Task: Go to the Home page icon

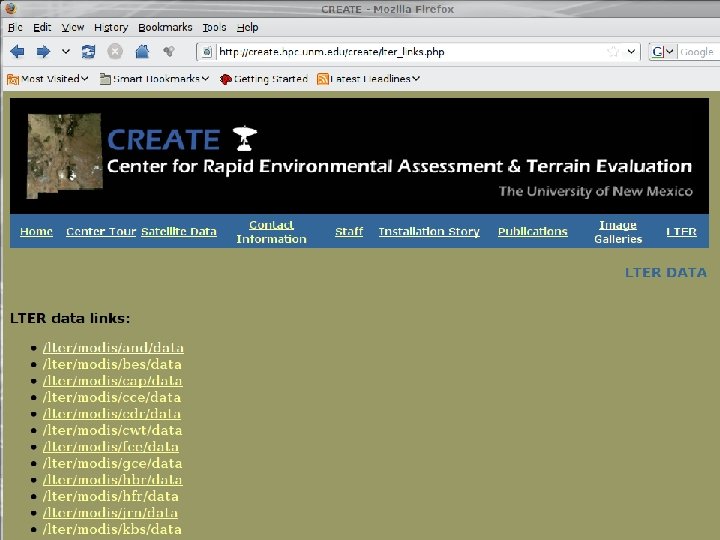Action: coord(142,51)
